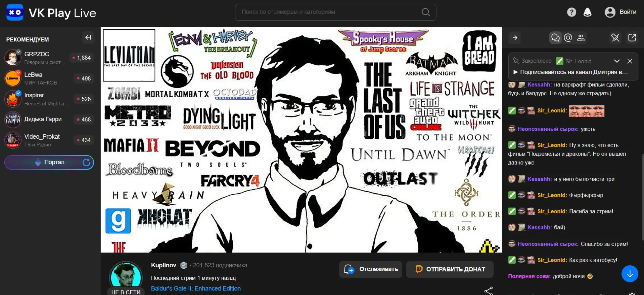Dismiss the pinned Sir_Leonid message
Viewport: 644px width, 295px height.
(630, 61)
